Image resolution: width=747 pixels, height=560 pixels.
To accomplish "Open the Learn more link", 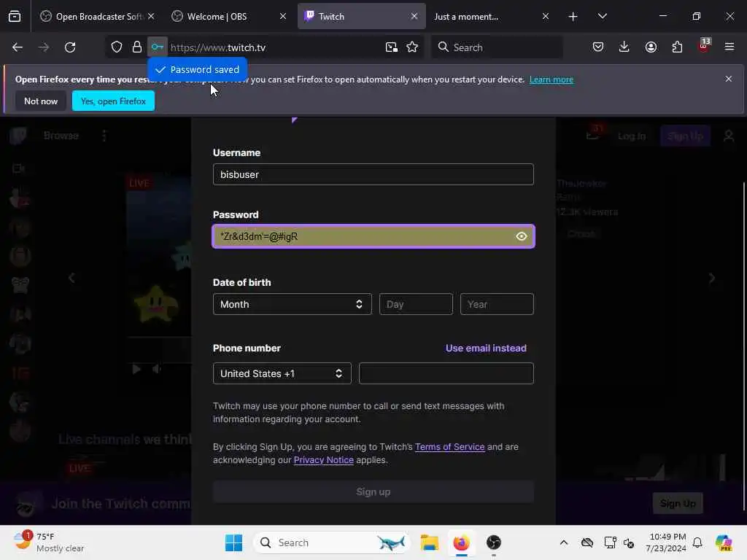I will coord(551,79).
